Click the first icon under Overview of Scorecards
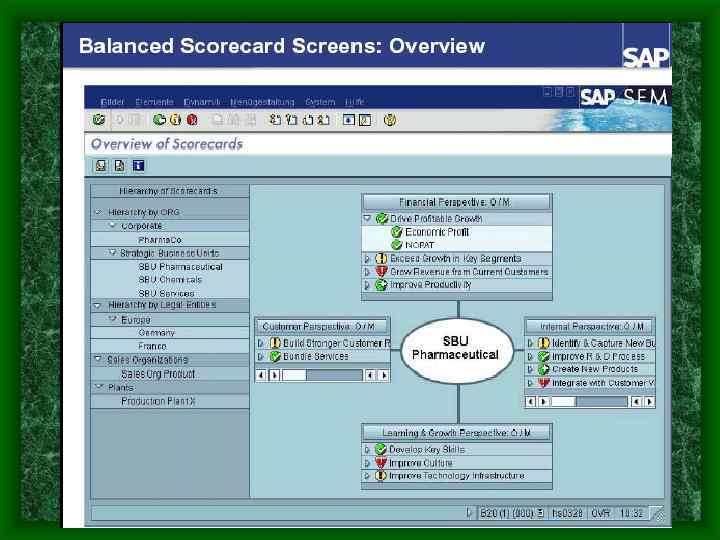This screenshot has width=720, height=540. [x=101, y=165]
